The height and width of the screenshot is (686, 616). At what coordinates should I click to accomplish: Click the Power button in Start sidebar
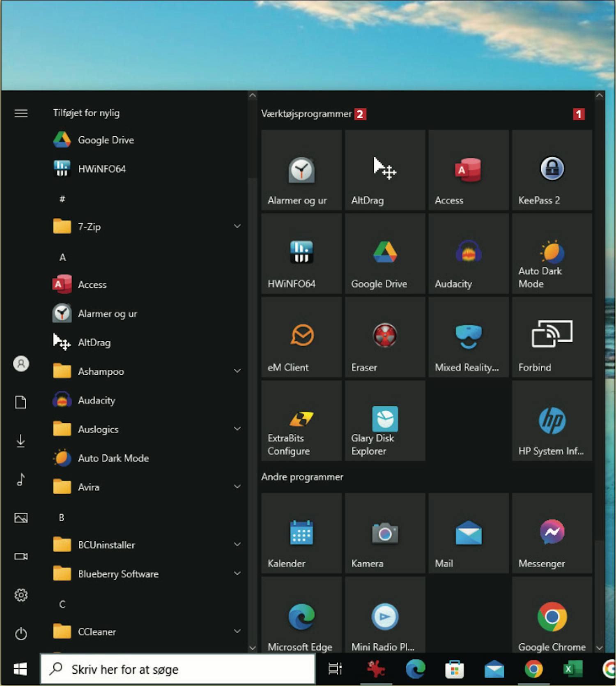coord(21,633)
